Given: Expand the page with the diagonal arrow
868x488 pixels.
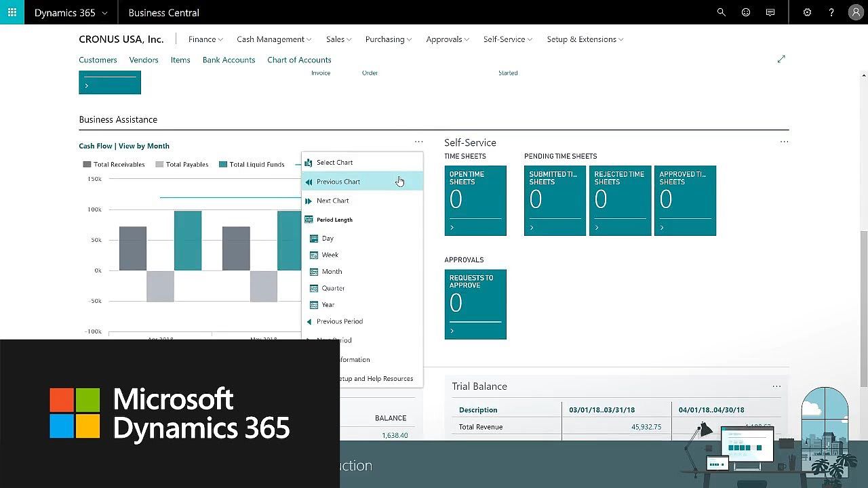Looking at the screenshot, I should 781,59.
